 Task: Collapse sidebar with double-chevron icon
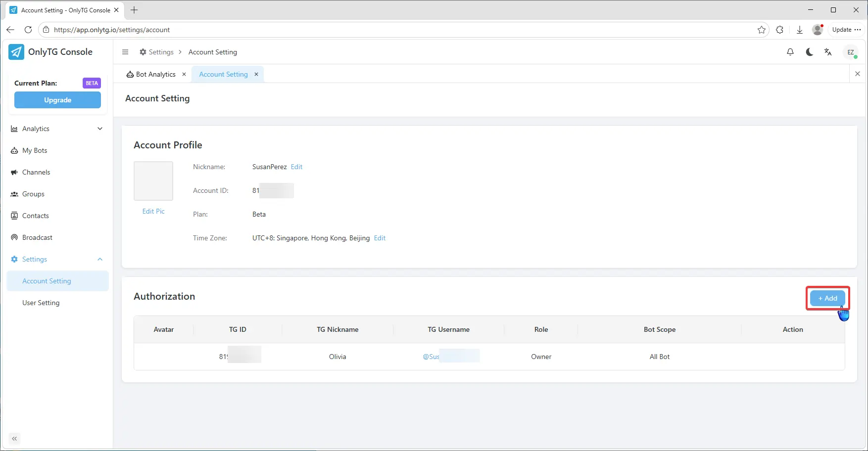14,439
